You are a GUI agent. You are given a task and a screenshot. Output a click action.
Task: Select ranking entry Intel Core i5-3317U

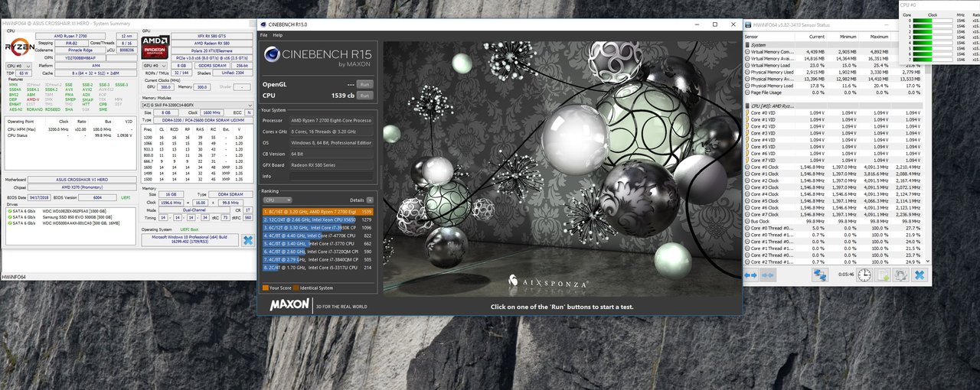tap(318, 268)
